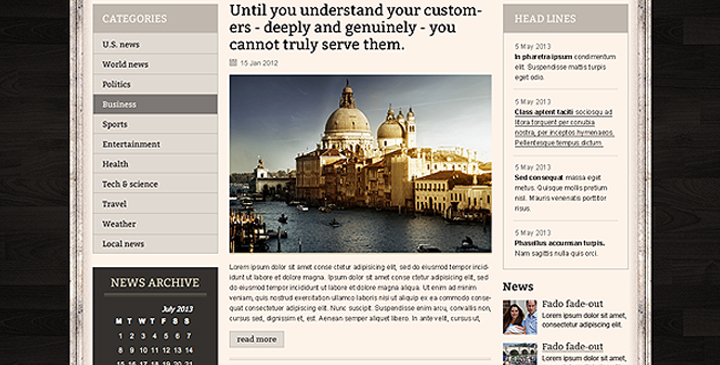Open headline 'Phasellus accumsan turpis'
Screen dimensions: 720x365
coord(560,243)
